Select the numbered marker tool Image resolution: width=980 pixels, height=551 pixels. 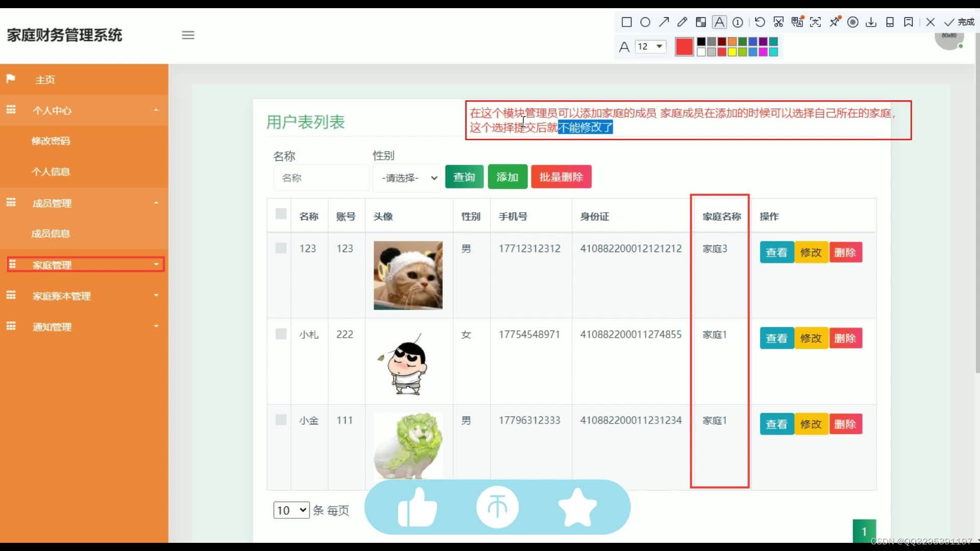tap(738, 22)
